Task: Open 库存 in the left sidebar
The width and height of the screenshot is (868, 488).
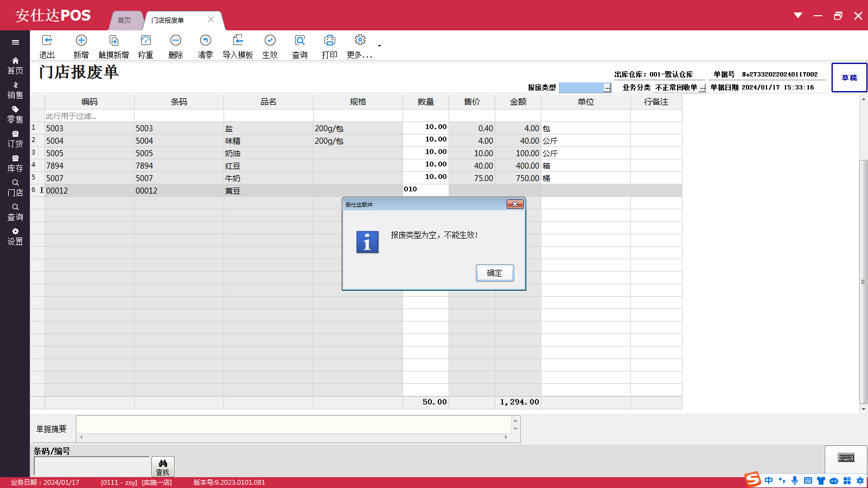Action: (x=15, y=163)
